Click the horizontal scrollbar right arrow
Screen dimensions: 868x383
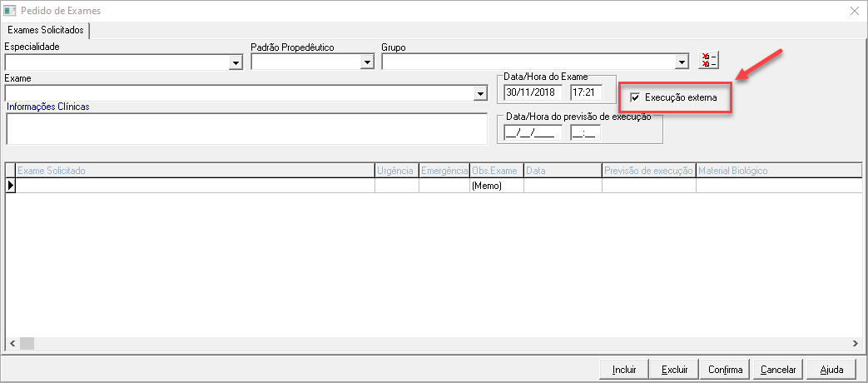point(856,344)
